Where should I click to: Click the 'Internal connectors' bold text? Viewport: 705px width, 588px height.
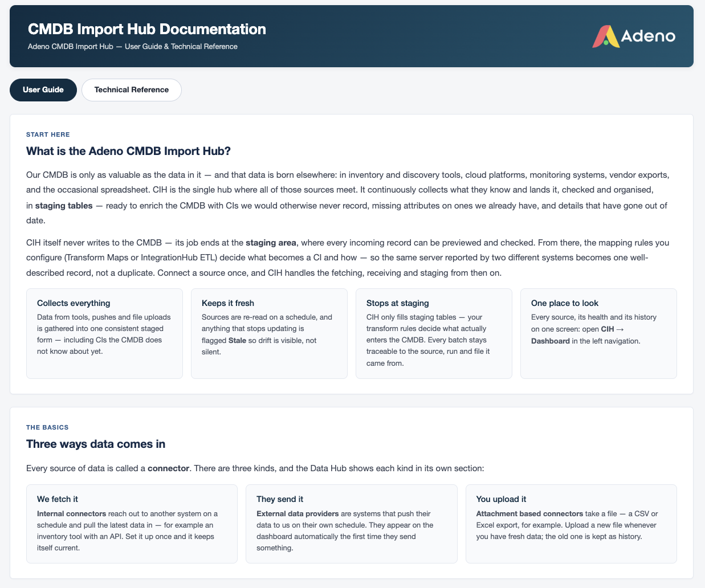coord(71,514)
